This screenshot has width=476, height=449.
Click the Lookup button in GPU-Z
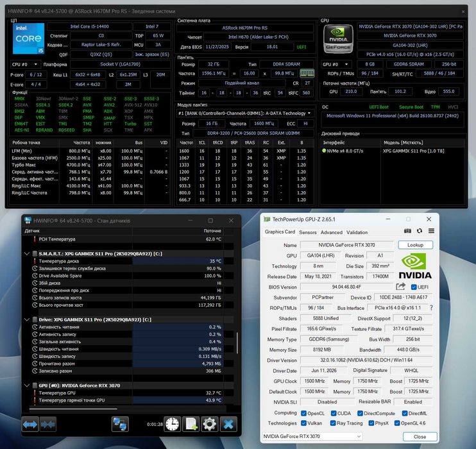point(415,244)
